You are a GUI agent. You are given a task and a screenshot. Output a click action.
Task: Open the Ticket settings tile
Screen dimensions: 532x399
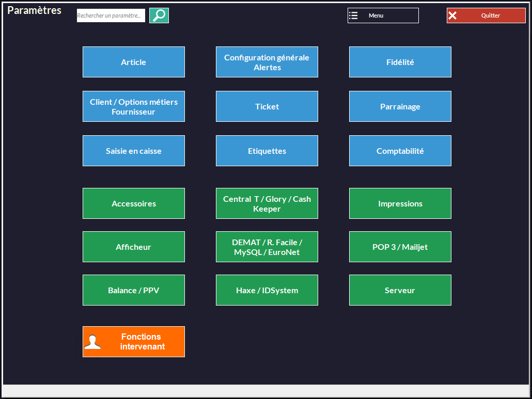[x=267, y=106]
